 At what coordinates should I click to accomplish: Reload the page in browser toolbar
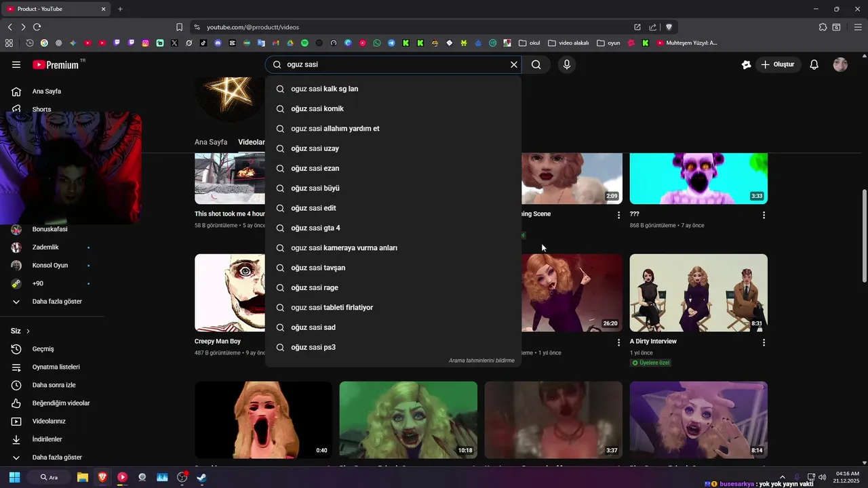[x=37, y=27]
